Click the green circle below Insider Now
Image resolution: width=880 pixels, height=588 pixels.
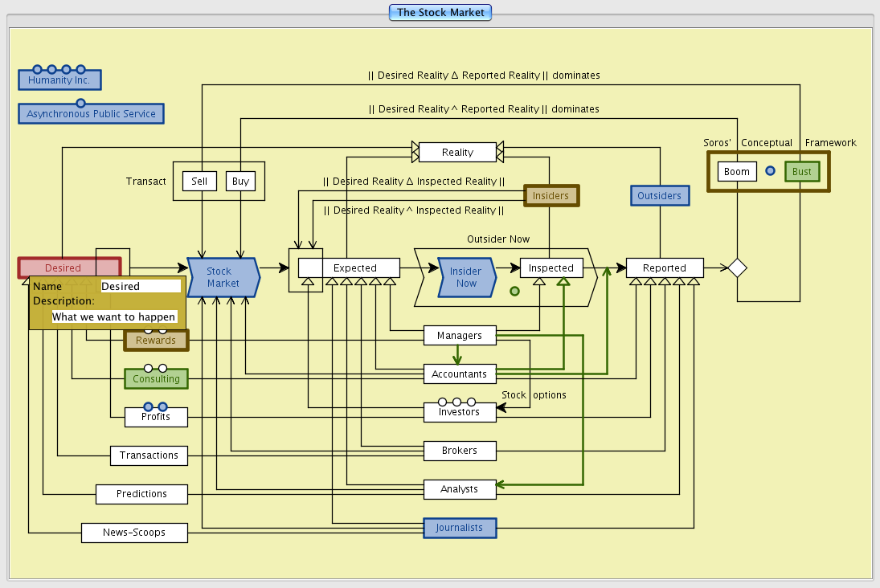(514, 291)
